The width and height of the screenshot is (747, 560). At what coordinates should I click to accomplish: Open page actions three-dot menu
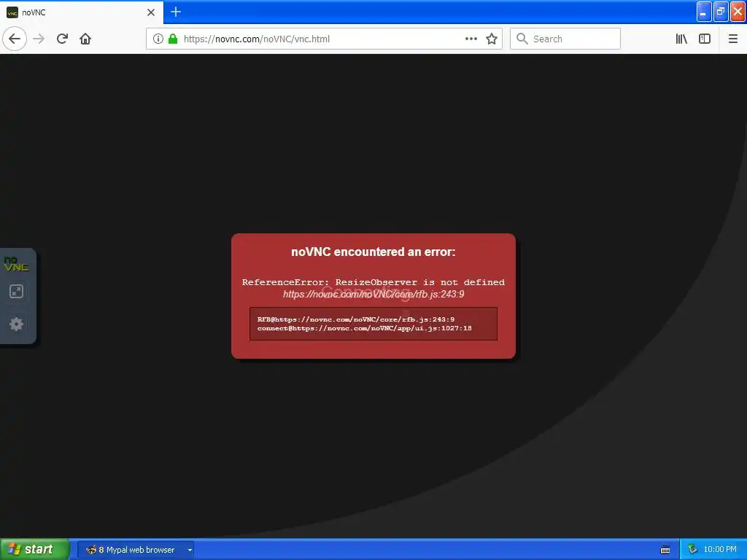(x=471, y=39)
